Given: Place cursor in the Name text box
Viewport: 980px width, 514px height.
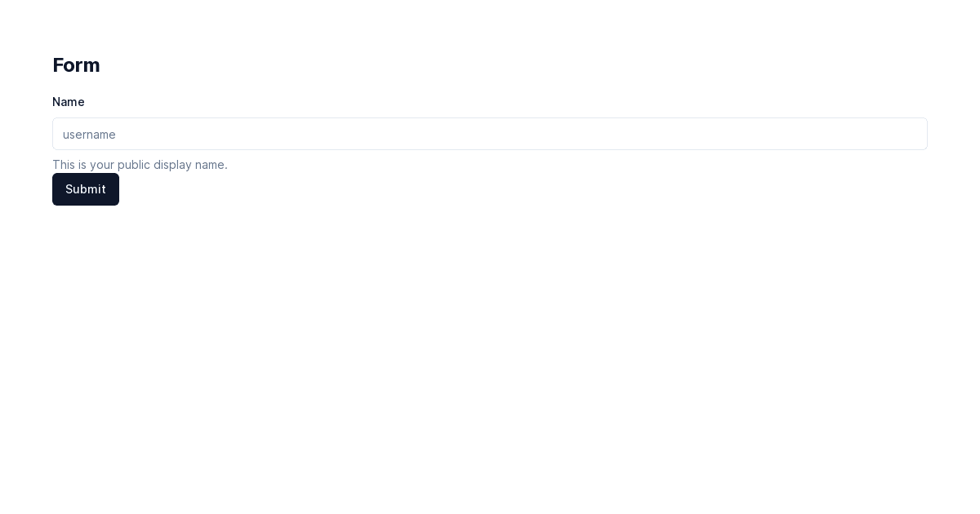Looking at the screenshot, I should [x=490, y=134].
